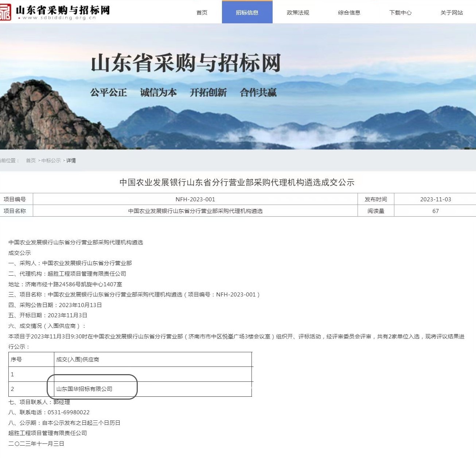Click the banner slogan 公平公正
The height and width of the screenshot is (458, 476).
pos(109,93)
